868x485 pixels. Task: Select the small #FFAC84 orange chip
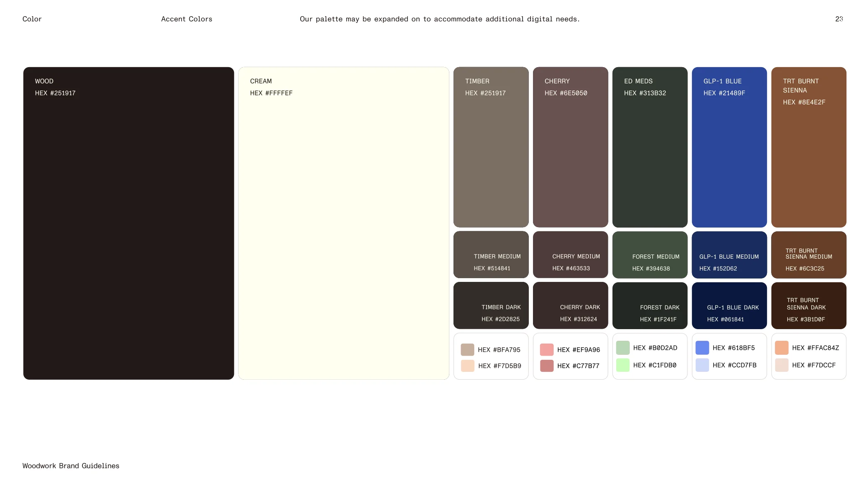pyautogui.click(x=781, y=348)
